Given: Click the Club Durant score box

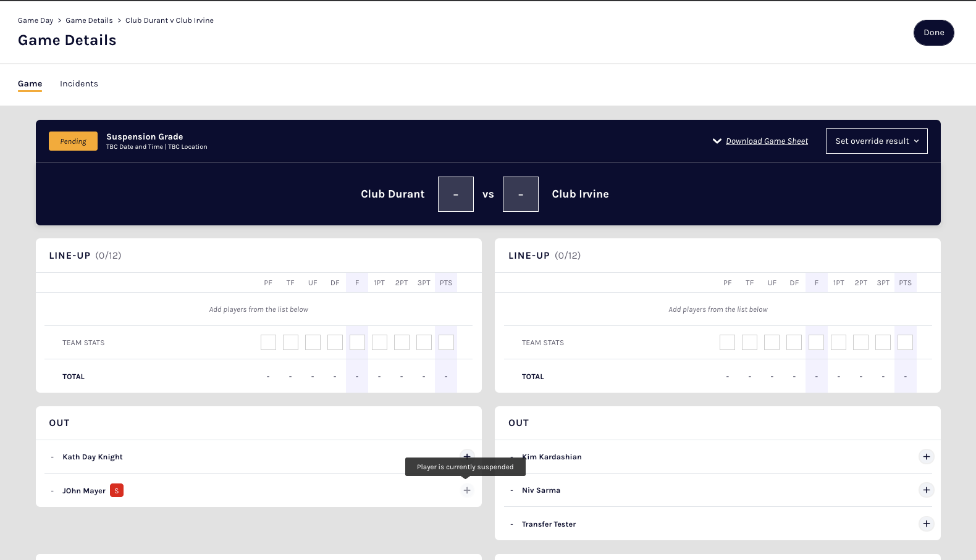Looking at the screenshot, I should (x=455, y=194).
